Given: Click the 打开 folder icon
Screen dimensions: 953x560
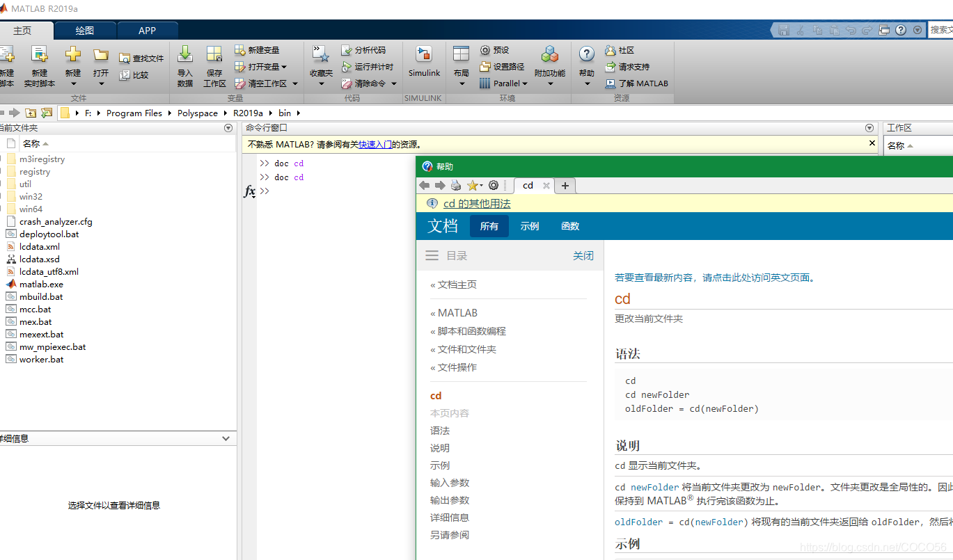Looking at the screenshot, I should pos(101,54).
